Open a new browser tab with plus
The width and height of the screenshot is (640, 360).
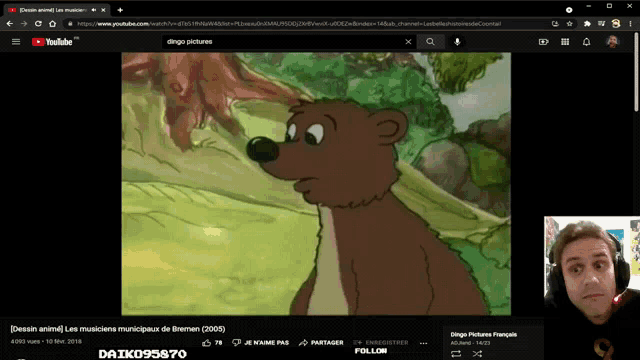(x=120, y=10)
